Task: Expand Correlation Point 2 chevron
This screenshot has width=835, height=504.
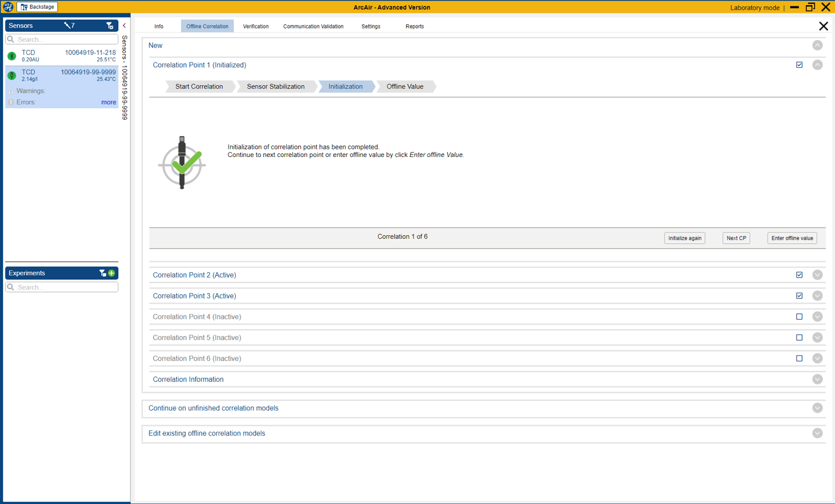Action: pyautogui.click(x=817, y=275)
